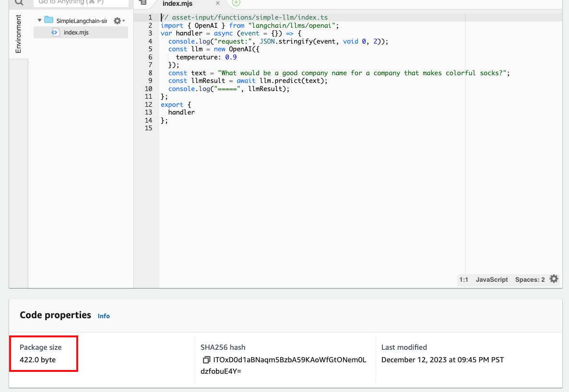Change the JavaScript language mode
This screenshot has width=569, height=392.
[492, 279]
